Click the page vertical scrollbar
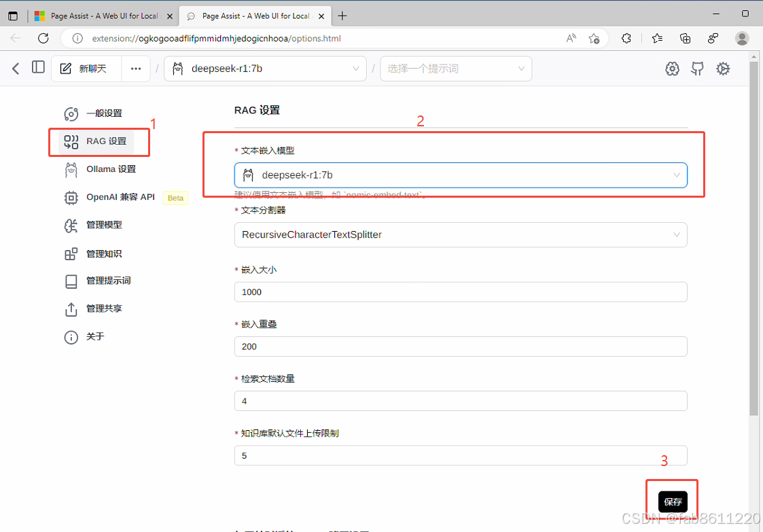This screenshot has width=763, height=532. [x=753, y=238]
